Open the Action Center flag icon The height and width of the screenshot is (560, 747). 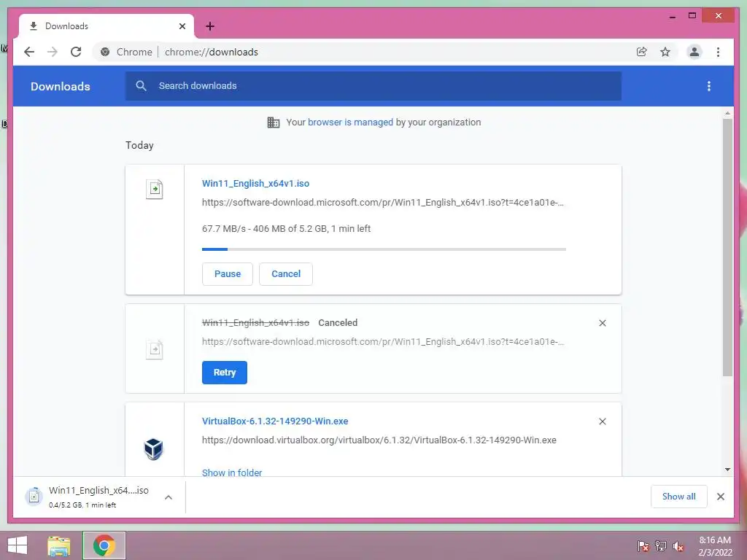coord(643,545)
